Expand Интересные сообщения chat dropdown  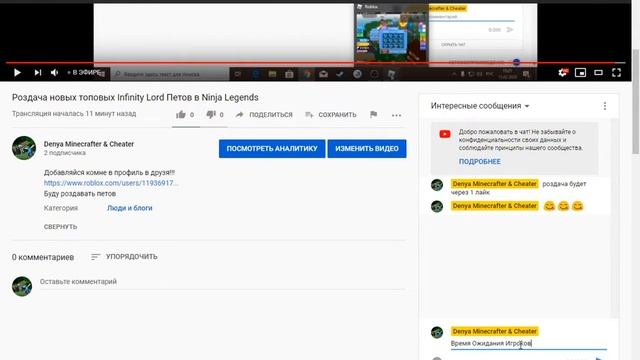point(480,106)
